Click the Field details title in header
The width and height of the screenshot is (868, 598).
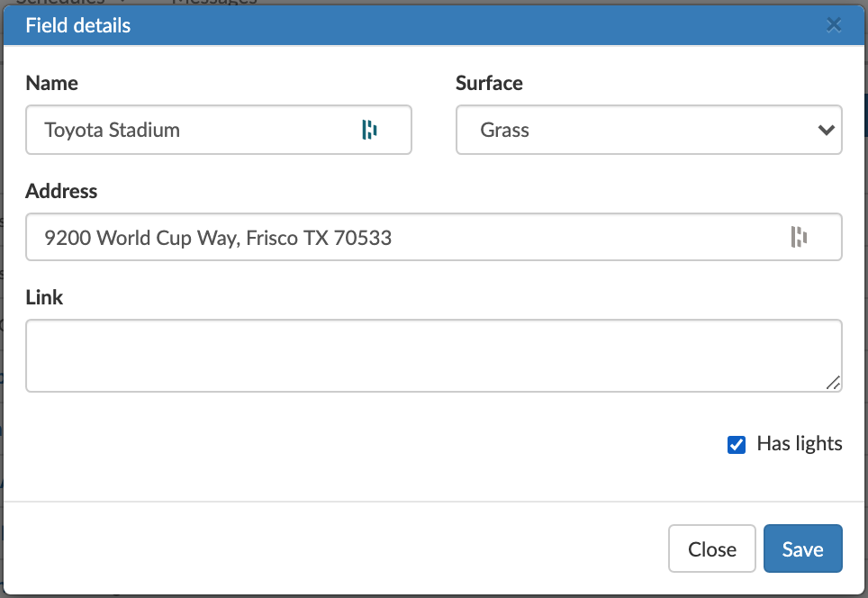[78, 25]
